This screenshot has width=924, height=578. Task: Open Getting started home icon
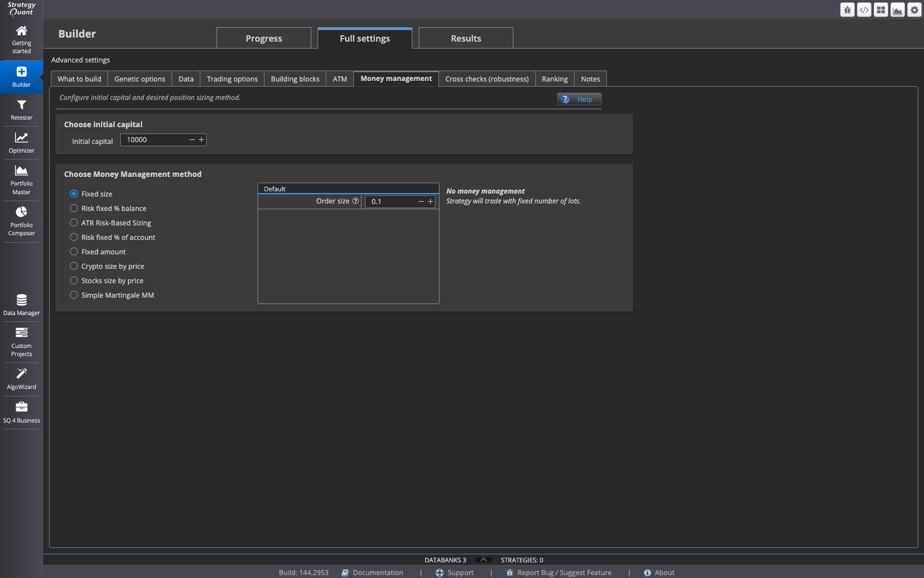tap(21, 31)
